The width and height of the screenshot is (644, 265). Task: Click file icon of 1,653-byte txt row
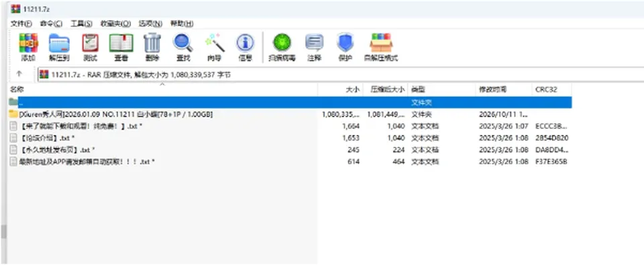point(13,138)
